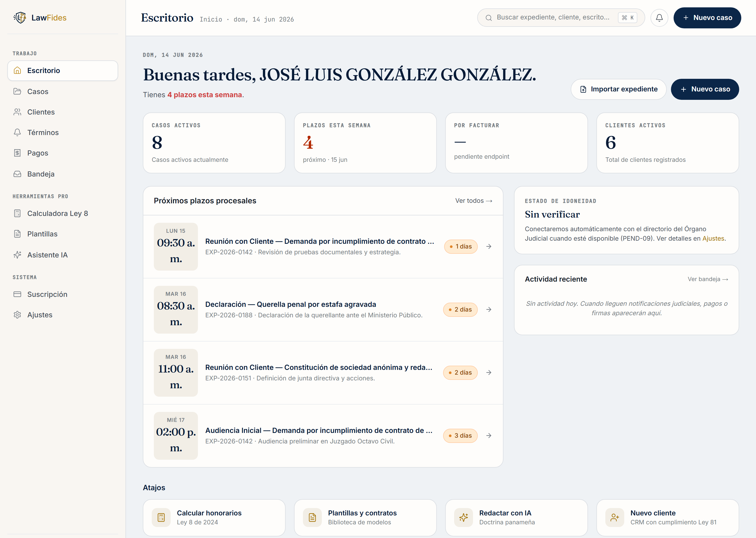Click the LUN 15 09:30 date tile
Image resolution: width=756 pixels, height=538 pixels.
click(176, 246)
